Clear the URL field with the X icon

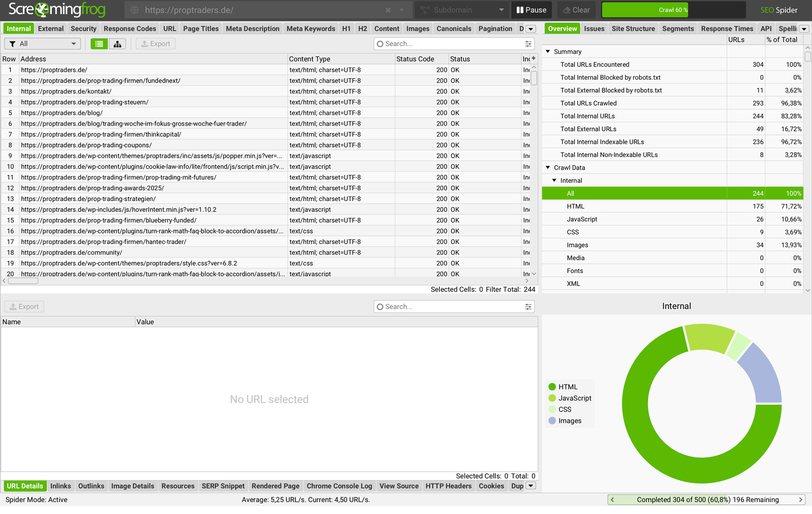pos(388,10)
